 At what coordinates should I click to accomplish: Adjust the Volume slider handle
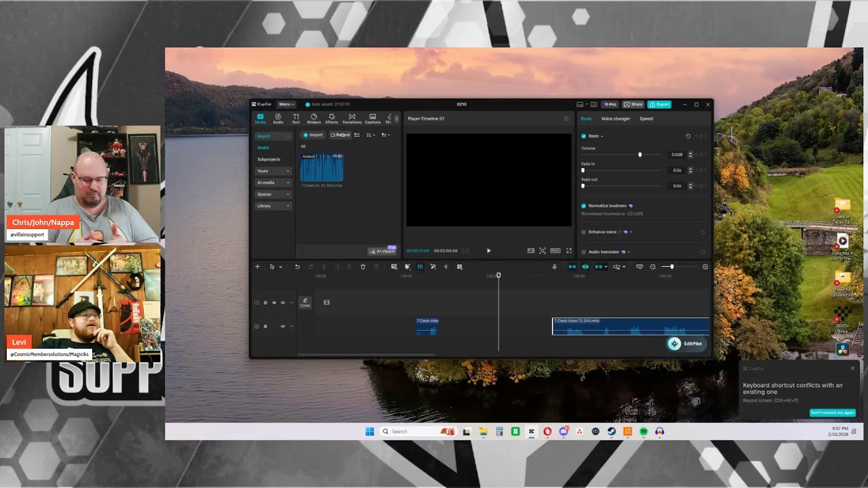(x=639, y=155)
